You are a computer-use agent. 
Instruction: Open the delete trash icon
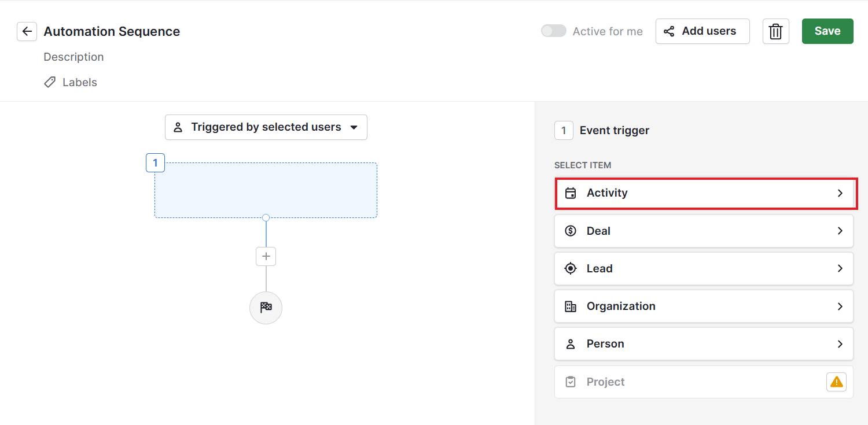click(x=775, y=31)
